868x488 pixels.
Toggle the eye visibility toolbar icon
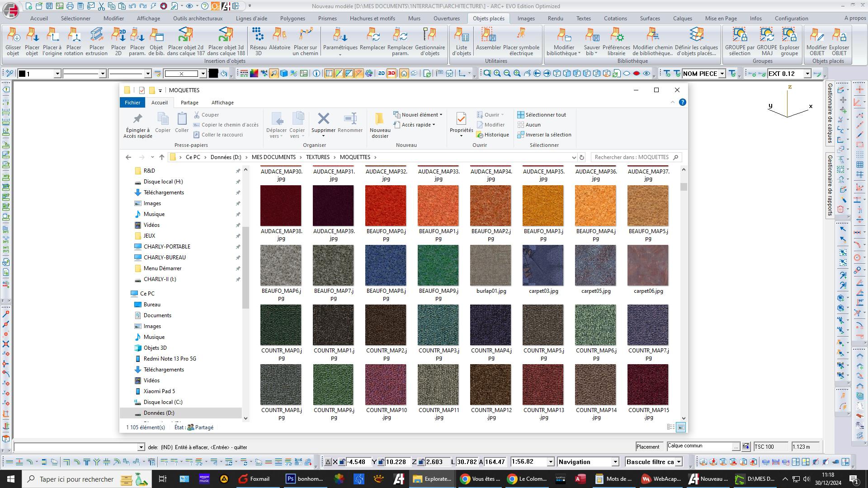tap(646, 74)
